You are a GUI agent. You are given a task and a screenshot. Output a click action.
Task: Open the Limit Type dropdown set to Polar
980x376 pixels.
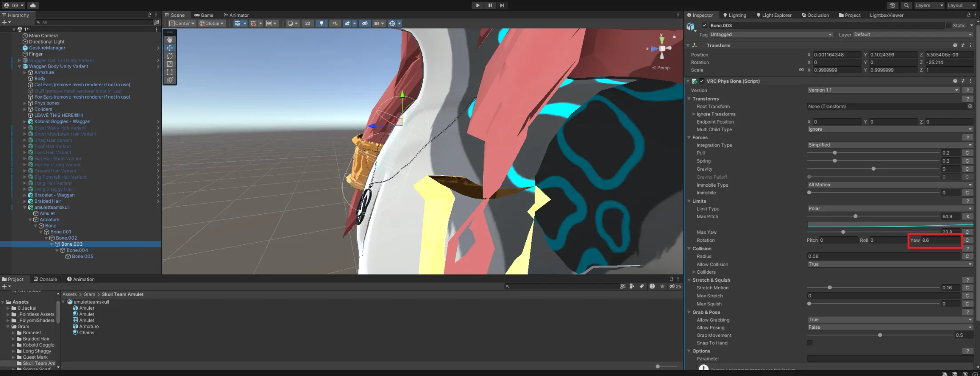tap(889, 208)
